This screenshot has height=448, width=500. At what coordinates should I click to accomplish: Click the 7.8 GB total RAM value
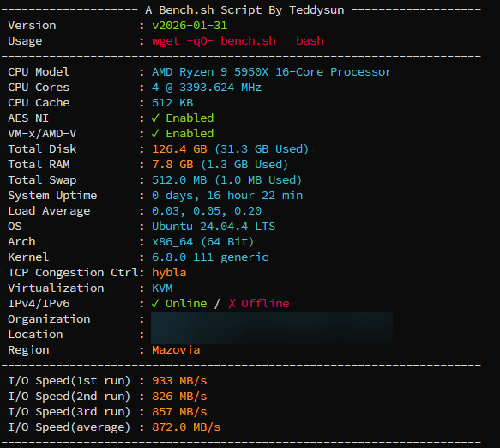point(172,165)
